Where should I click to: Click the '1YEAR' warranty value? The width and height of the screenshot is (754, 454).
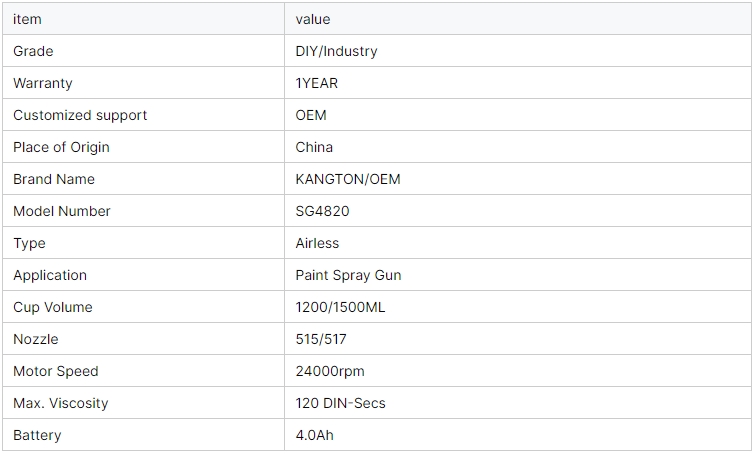pos(317,83)
